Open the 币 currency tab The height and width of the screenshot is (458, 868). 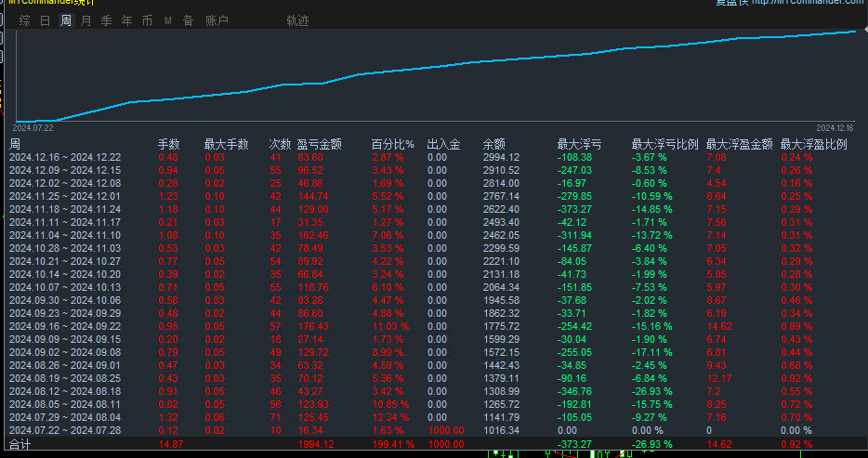pyautogui.click(x=147, y=21)
